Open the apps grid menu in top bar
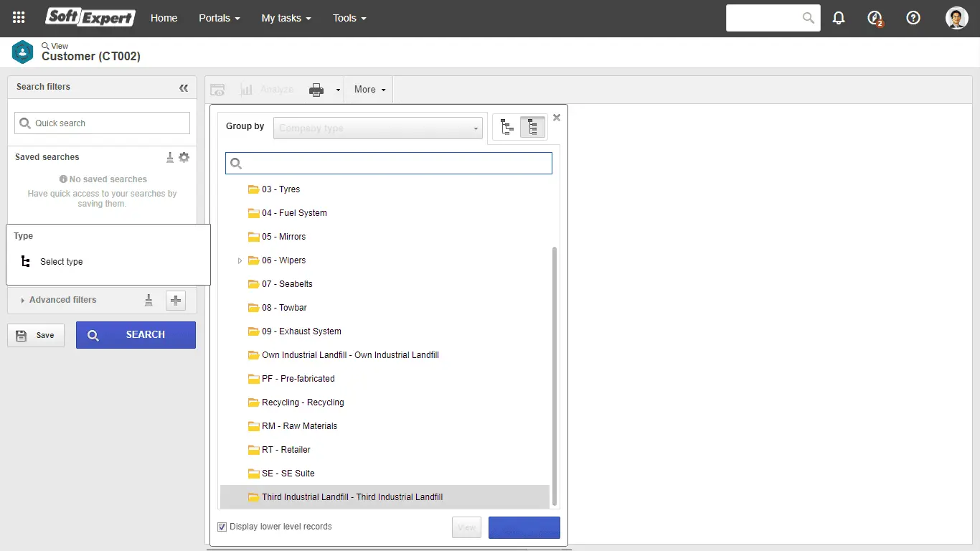980x551 pixels. pos(18,17)
